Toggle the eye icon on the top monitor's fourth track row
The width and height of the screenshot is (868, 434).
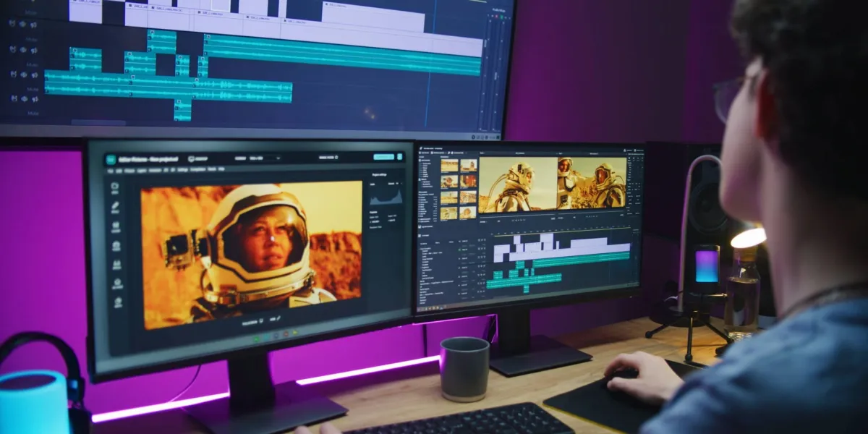(x=24, y=99)
